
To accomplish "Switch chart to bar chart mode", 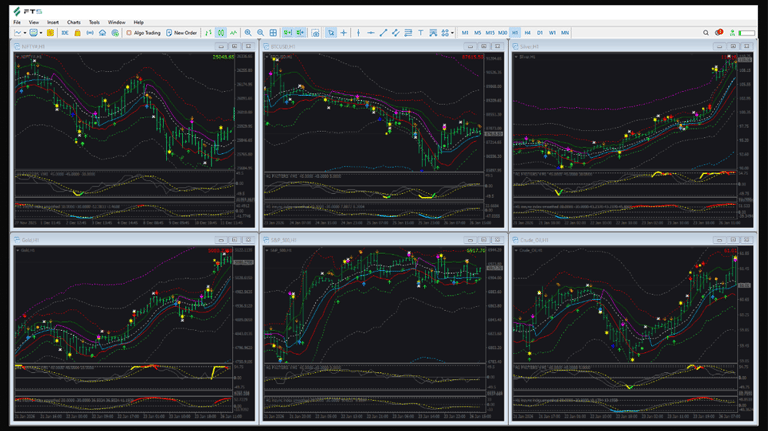I will [x=209, y=33].
